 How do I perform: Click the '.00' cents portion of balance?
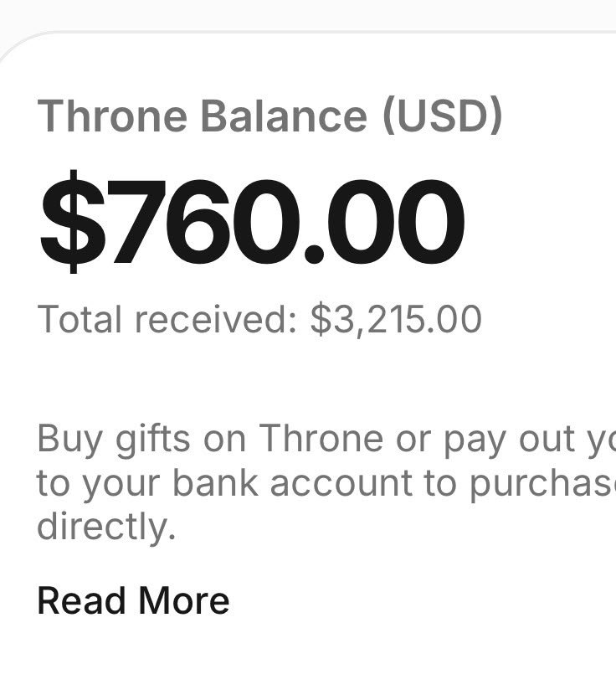[384, 222]
